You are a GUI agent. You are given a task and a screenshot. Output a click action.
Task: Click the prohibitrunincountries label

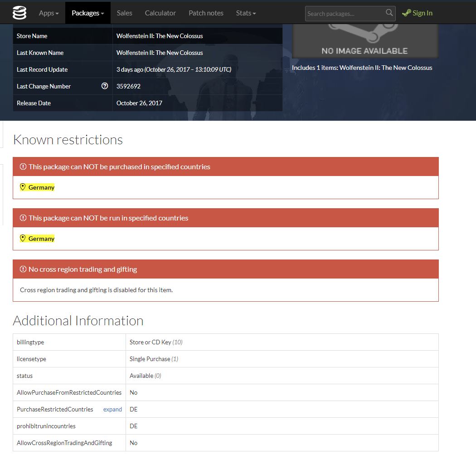46,426
